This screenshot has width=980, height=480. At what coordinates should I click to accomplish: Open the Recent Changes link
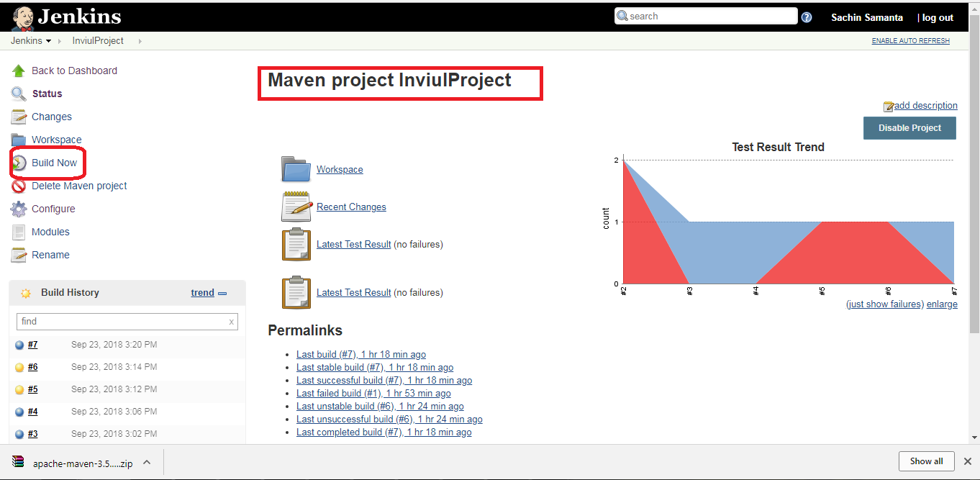(x=351, y=207)
